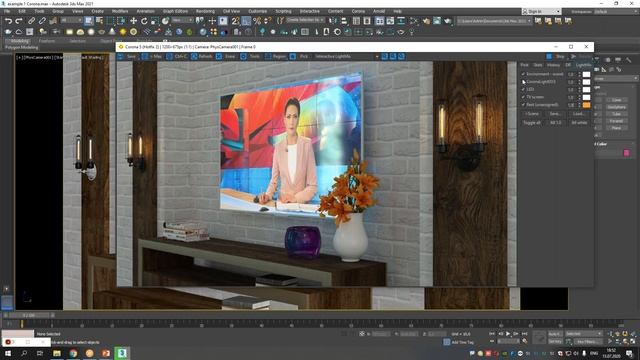Click the Corona Sun toolbar icon

pyautogui.click(x=123, y=32)
